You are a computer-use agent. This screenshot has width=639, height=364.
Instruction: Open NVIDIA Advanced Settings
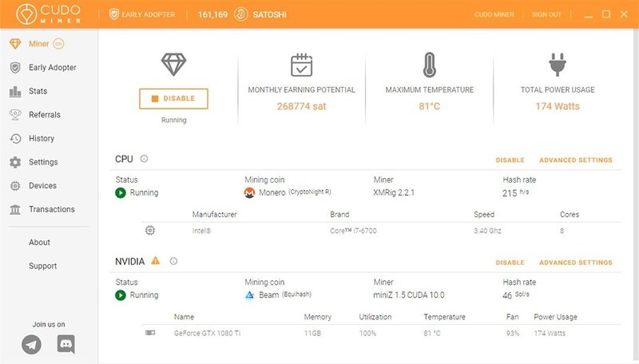[576, 263]
